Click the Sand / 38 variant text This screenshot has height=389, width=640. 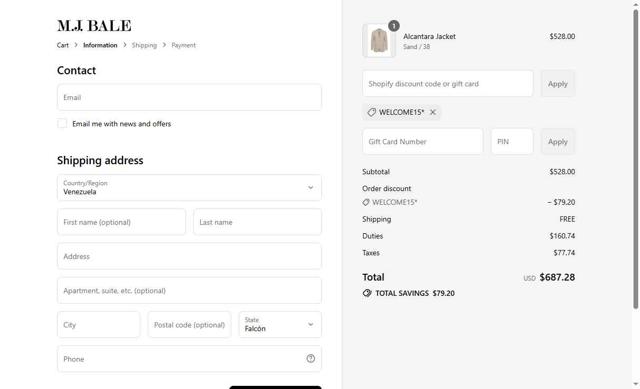point(416,47)
